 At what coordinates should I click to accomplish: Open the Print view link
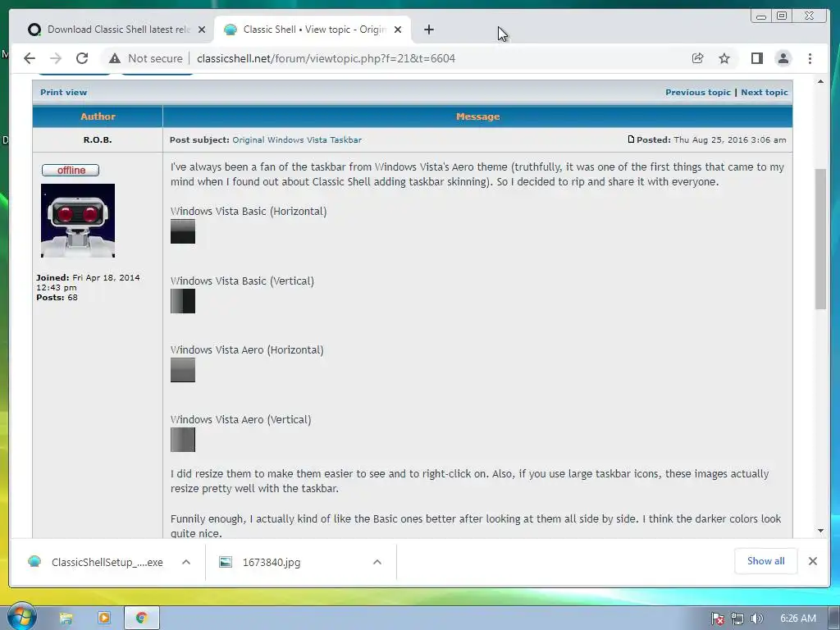tap(63, 92)
